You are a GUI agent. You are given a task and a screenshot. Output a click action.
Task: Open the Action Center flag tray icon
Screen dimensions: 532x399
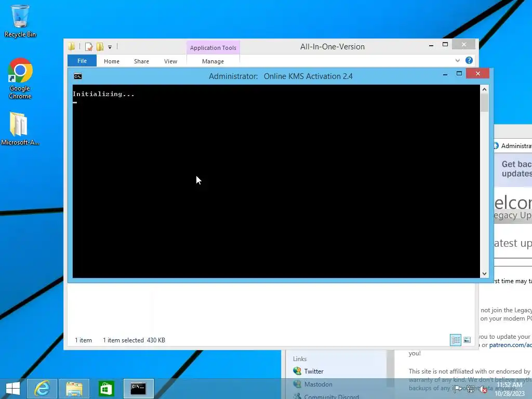pyautogui.click(x=458, y=389)
